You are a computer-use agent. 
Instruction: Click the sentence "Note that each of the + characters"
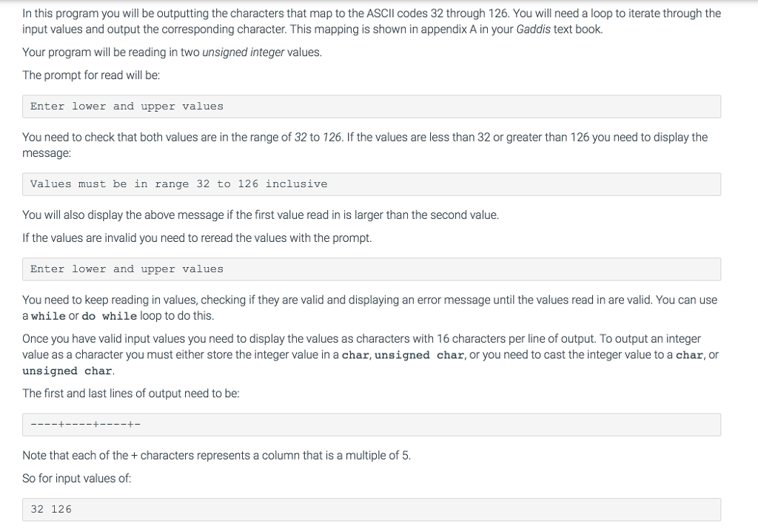click(217, 456)
